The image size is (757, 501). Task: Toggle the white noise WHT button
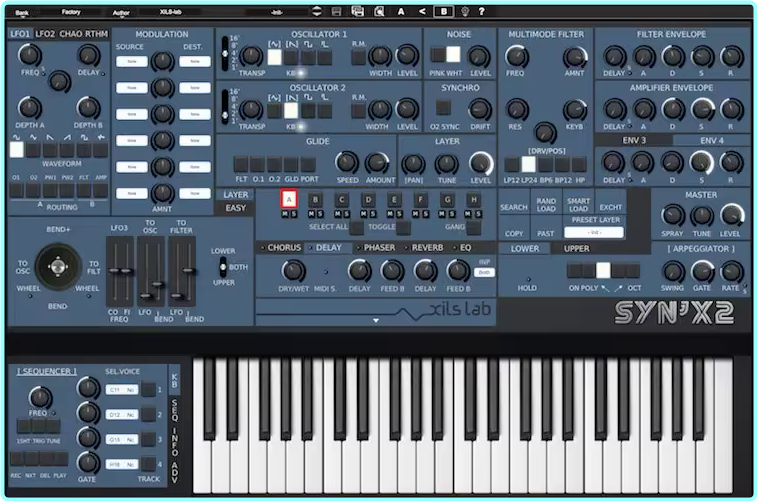pos(453,55)
